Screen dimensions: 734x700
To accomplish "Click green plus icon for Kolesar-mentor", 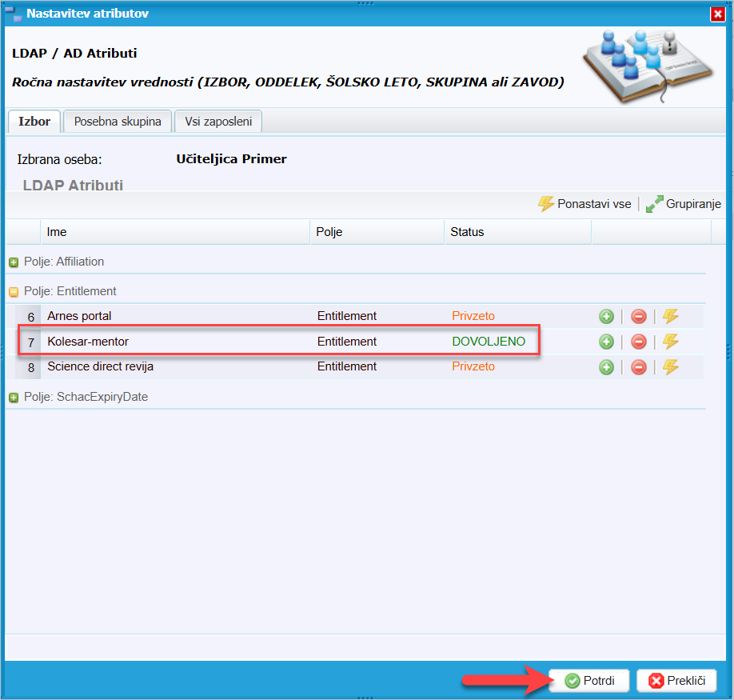I will click(606, 342).
